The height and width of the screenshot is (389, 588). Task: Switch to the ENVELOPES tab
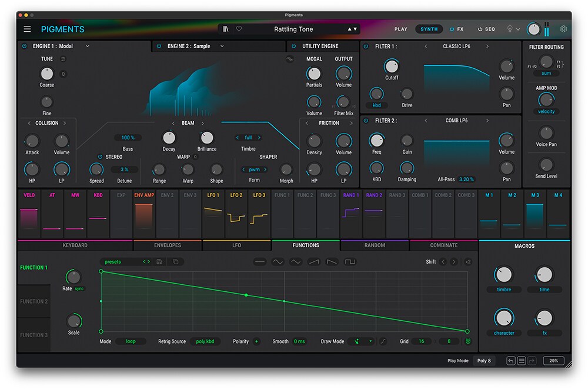click(x=168, y=245)
